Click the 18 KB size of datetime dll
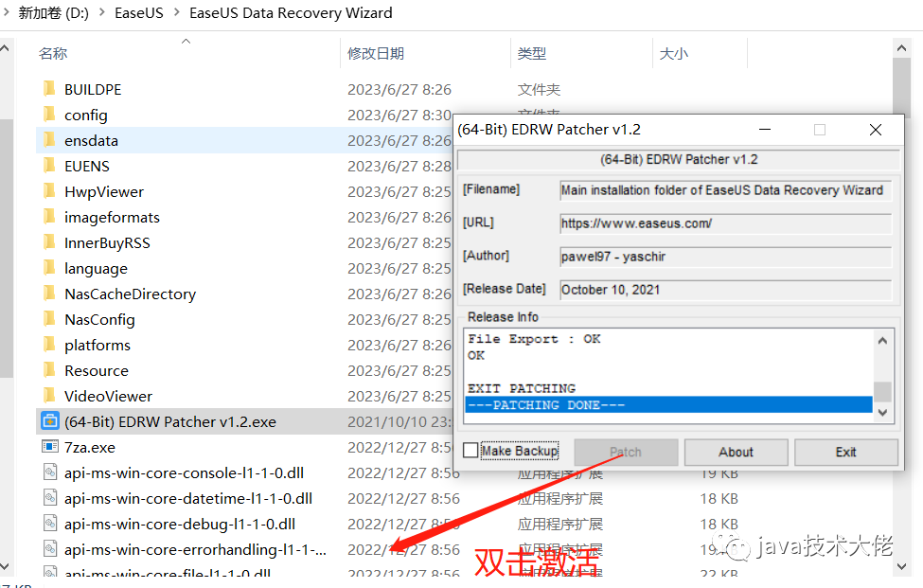Screen dimensions: 923x588 point(719,499)
